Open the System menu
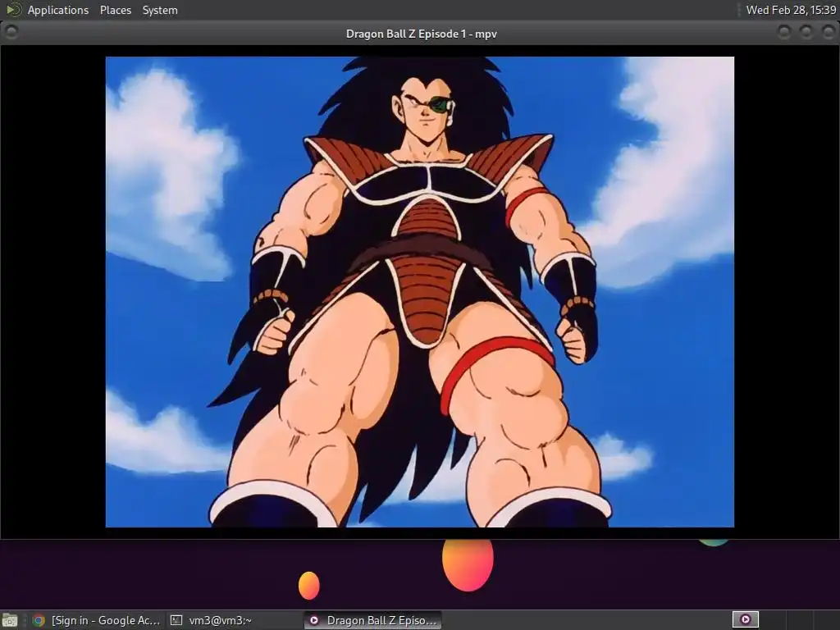 160,10
